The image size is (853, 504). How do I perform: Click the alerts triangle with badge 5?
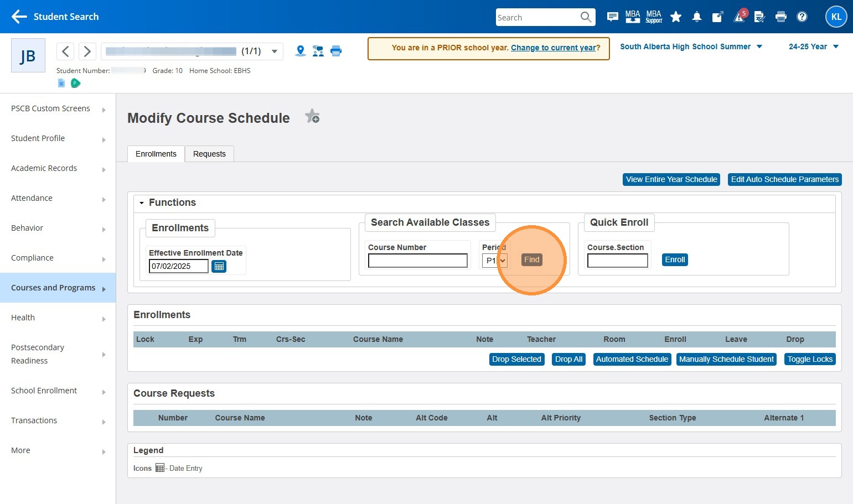[x=740, y=17]
